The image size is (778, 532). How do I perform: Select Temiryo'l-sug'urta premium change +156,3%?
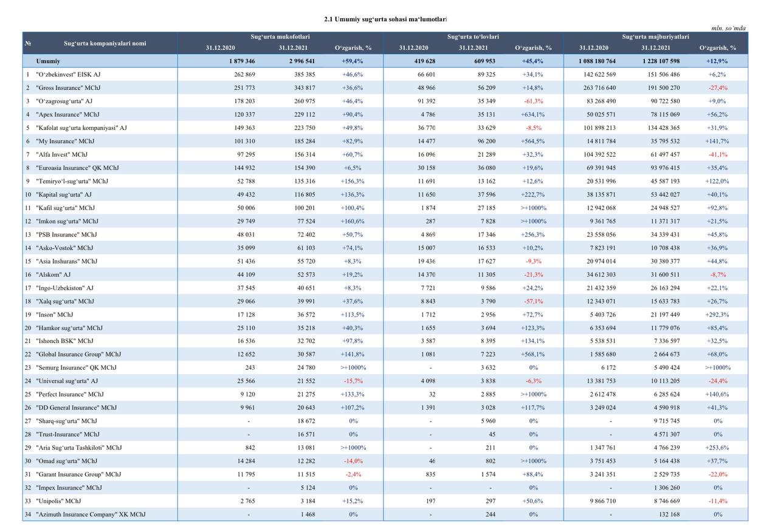click(x=353, y=182)
